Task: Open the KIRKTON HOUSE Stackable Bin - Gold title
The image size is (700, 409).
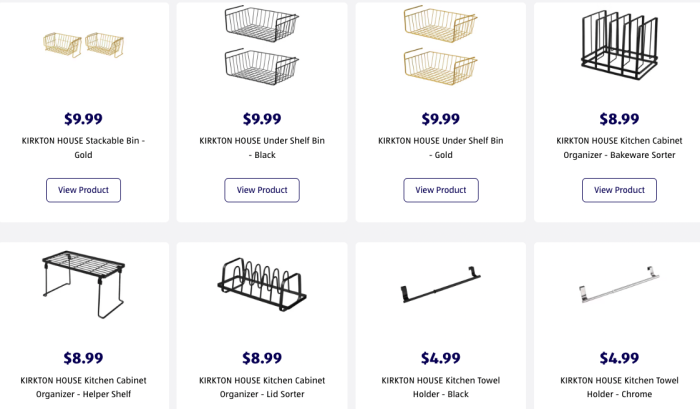Action: point(83,148)
